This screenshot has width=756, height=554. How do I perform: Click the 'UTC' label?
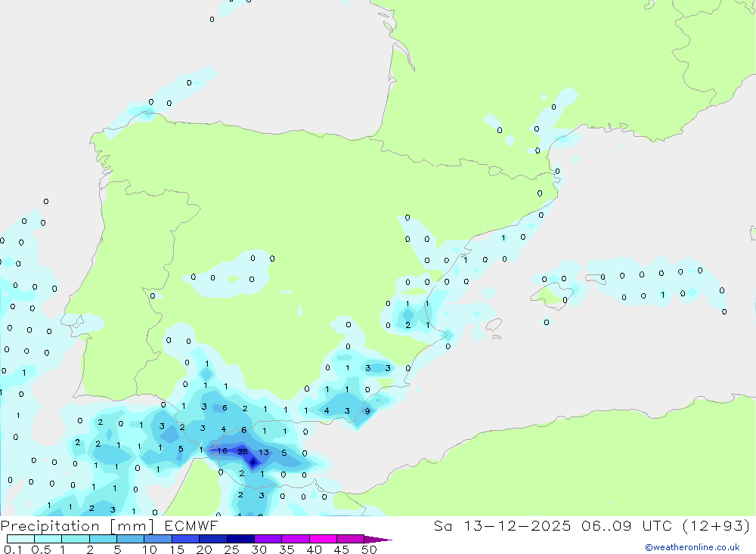point(658,526)
